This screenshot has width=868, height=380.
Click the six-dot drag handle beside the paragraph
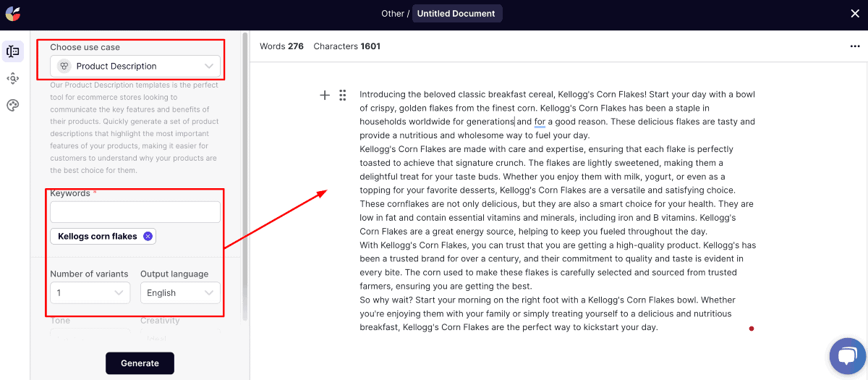343,95
